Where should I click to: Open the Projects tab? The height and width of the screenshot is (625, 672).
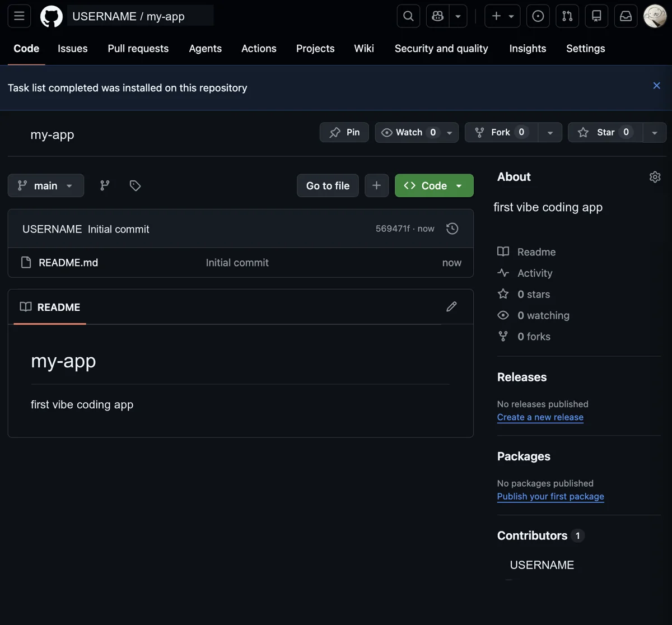tap(315, 48)
